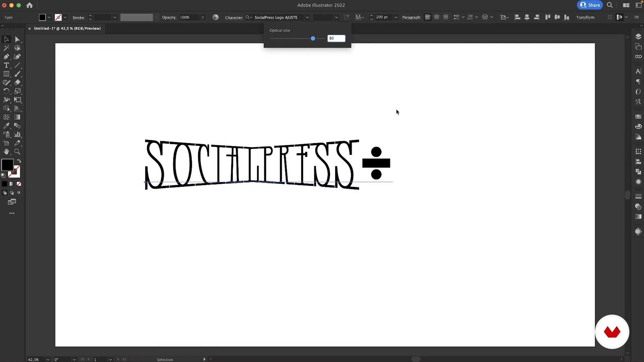This screenshot has width=644, height=362.
Task: Expand the font style dropdown
Action: click(336, 17)
